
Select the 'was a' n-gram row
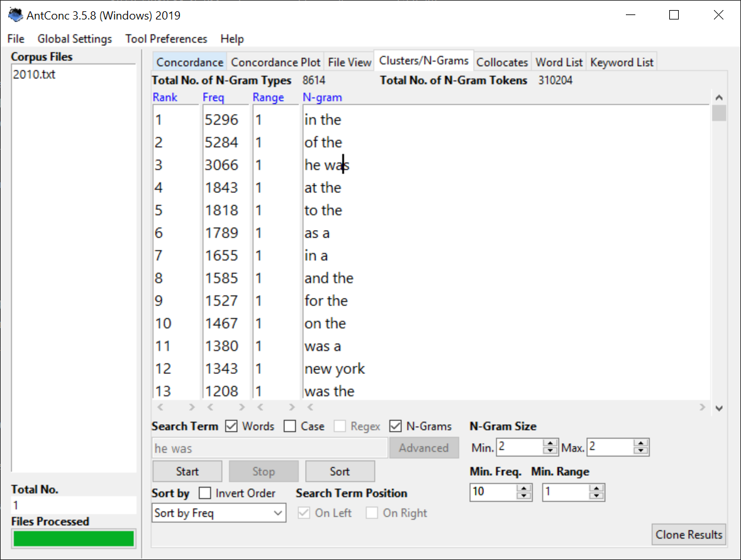(323, 346)
